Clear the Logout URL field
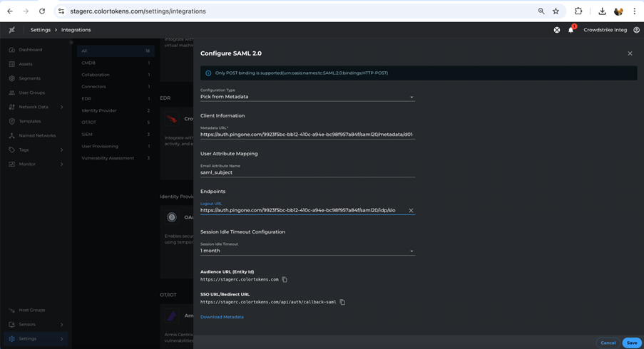Viewport: 644px width, 349px height. pos(411,211)
